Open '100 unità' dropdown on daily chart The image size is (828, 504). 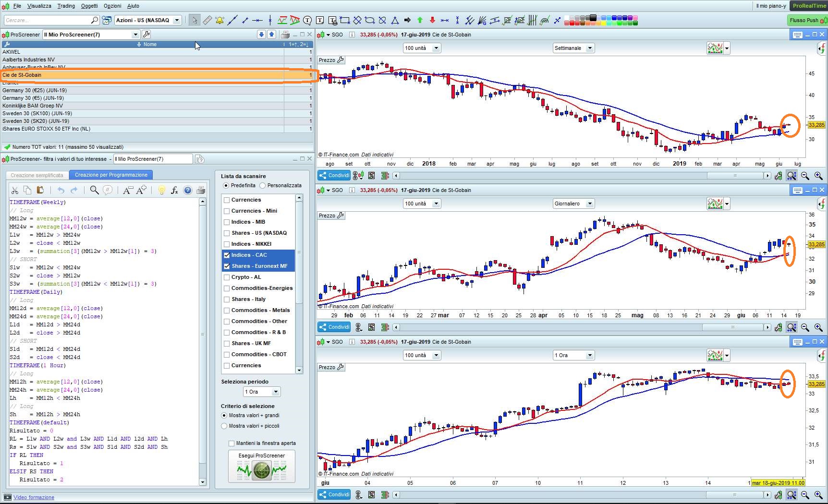point(422,204)
